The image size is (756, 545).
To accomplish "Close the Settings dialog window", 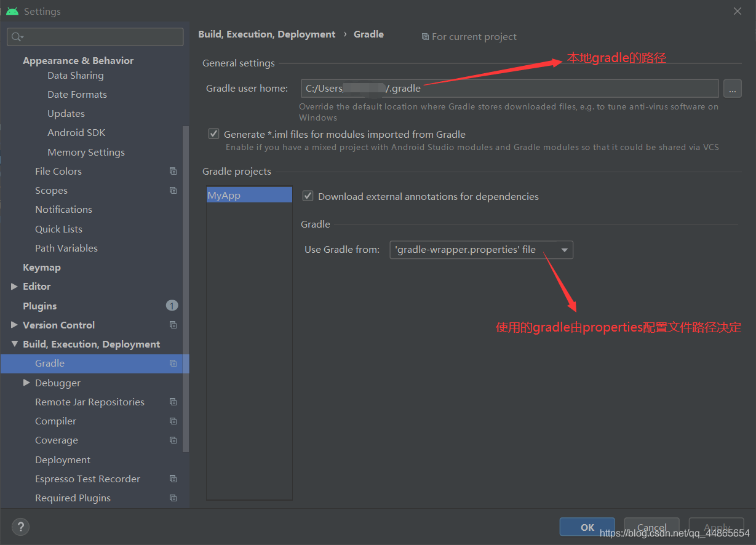I will tap(737, 11).
